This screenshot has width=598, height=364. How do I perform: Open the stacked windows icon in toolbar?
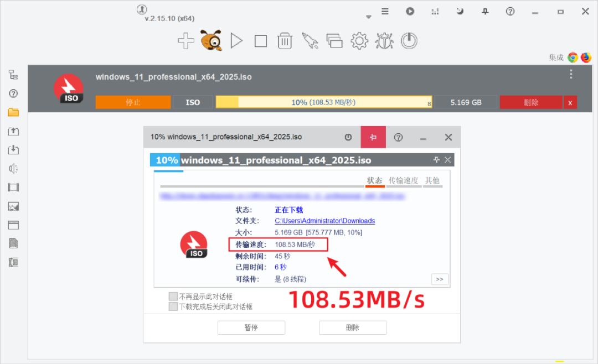click(x=334, y=41)
